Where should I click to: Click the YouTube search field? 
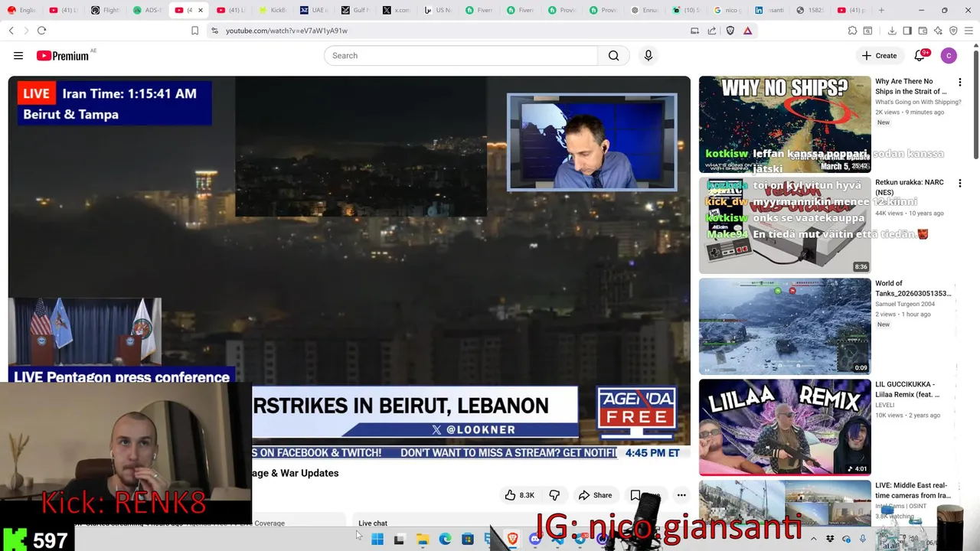tap(461, 56)
